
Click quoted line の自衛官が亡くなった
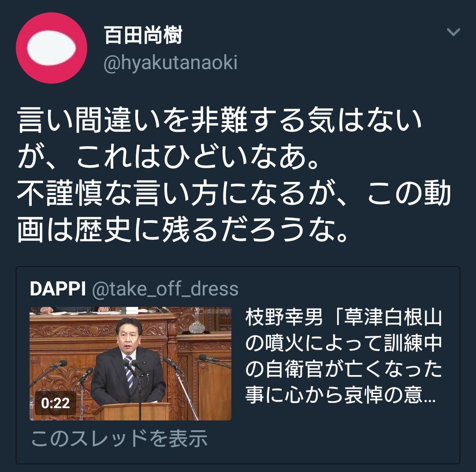(x=343, y=369)
